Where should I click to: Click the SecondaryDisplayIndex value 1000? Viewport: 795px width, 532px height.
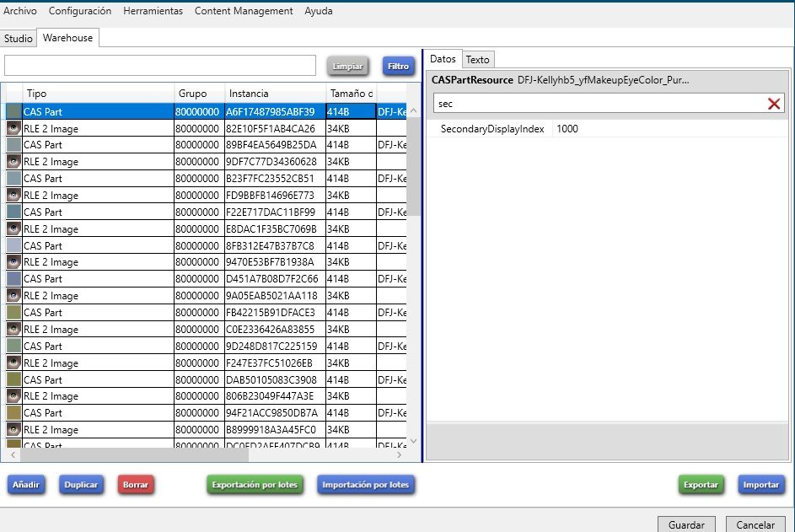point(567,129)
